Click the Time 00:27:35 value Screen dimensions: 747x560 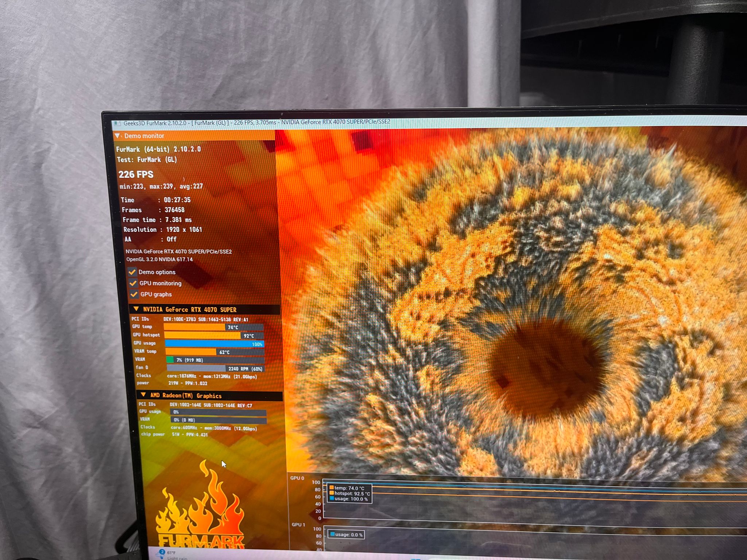coord(177,200)
